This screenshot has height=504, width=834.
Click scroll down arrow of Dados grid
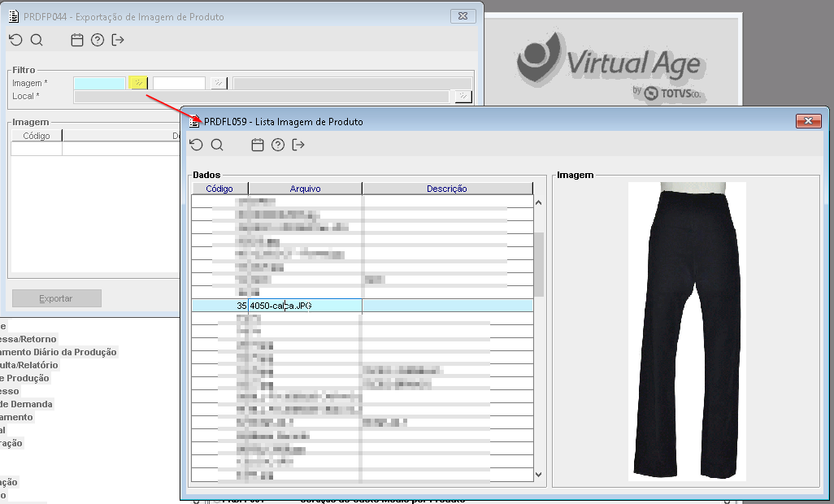(x=539, y=474)
